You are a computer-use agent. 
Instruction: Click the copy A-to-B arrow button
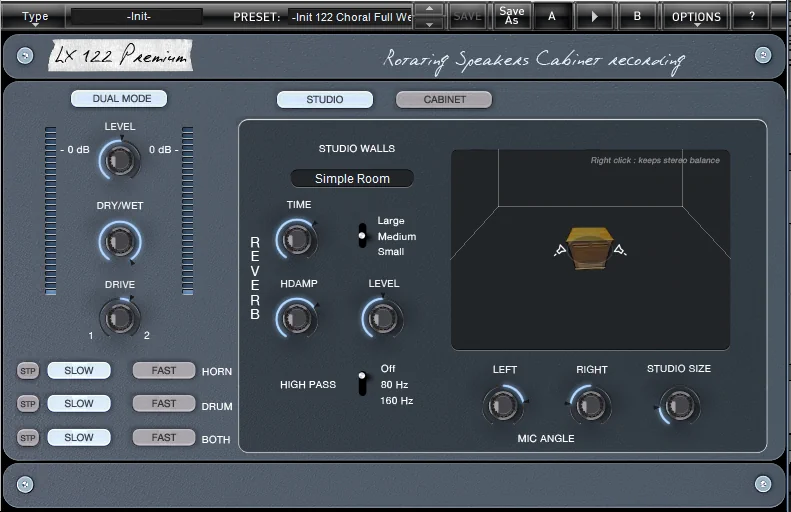[594, 17]
